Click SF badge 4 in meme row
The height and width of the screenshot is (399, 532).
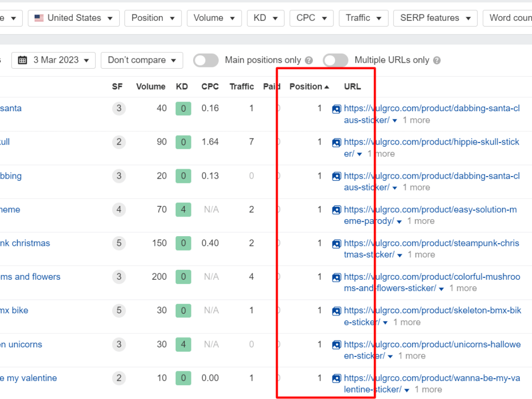(119, 210)
